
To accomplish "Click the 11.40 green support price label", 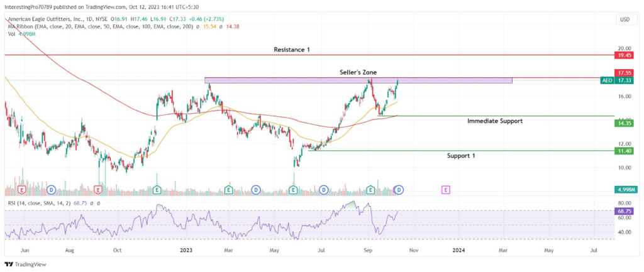I will coord(625,151).
